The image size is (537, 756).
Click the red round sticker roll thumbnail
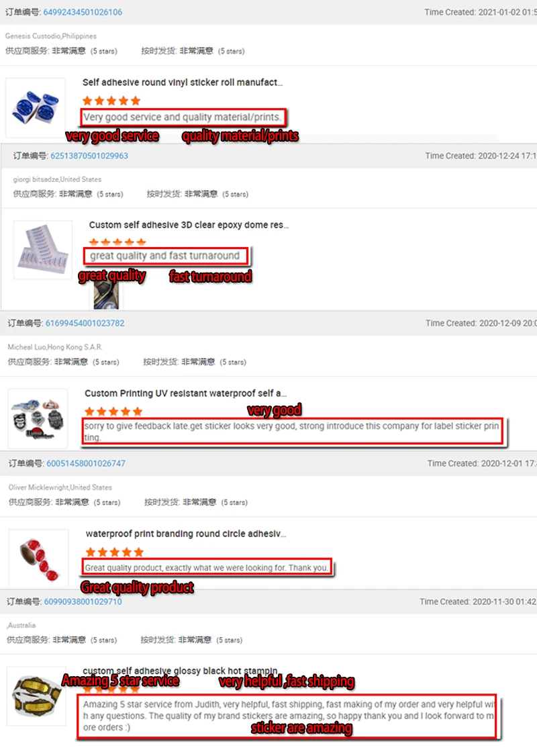(x=38, y=559)
